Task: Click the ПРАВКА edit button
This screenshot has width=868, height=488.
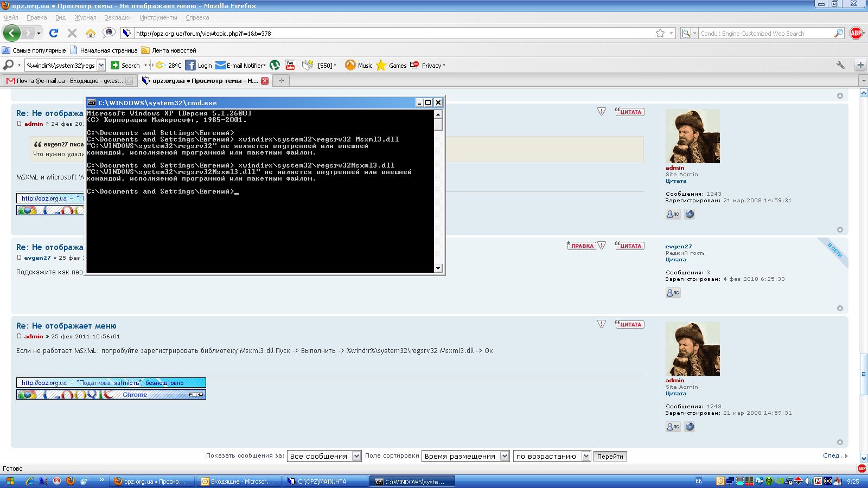Action: (x=581, y=246)
